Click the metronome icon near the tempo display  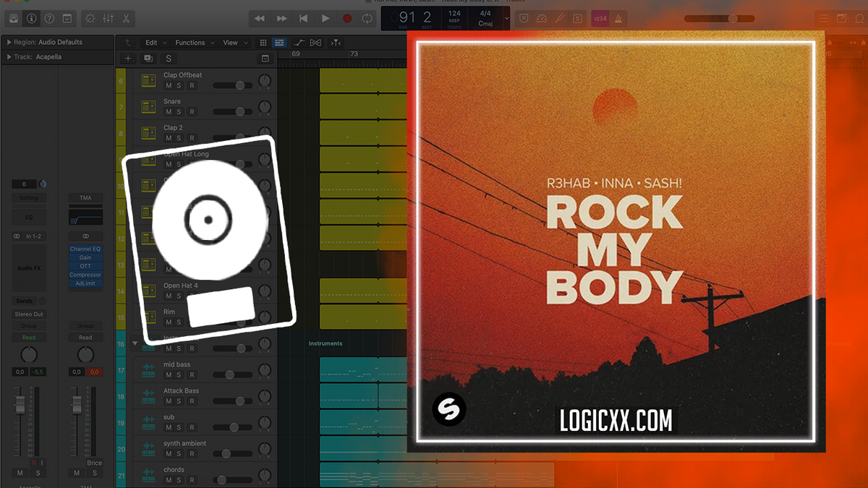618,19
